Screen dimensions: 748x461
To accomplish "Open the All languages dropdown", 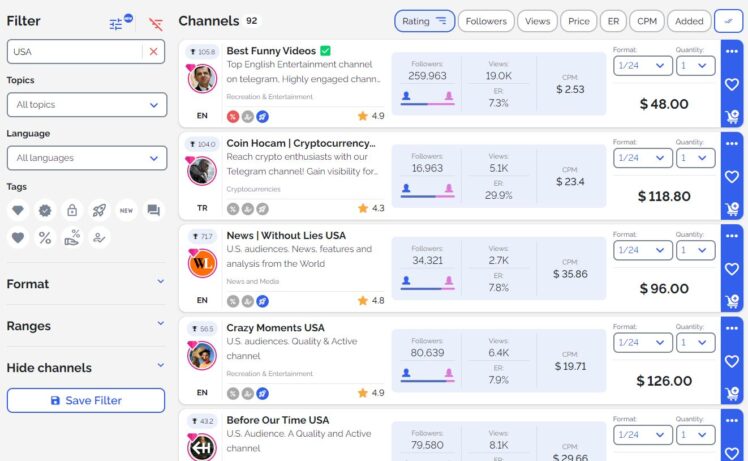I will pos(87,158).
